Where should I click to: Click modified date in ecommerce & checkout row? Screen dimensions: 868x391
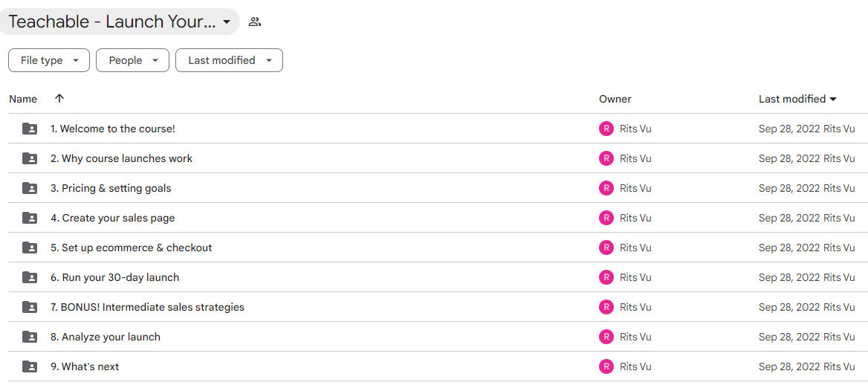tap(788, 248)
